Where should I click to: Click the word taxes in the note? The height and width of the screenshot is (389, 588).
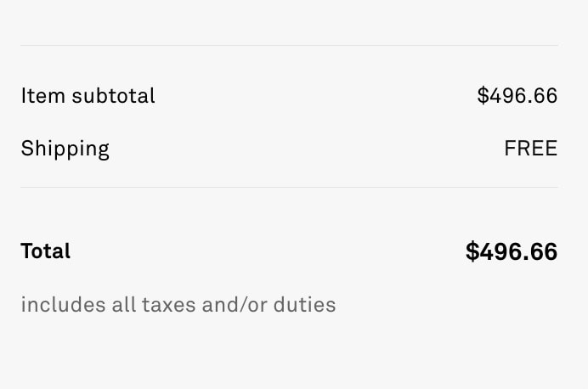coord(169,305)
